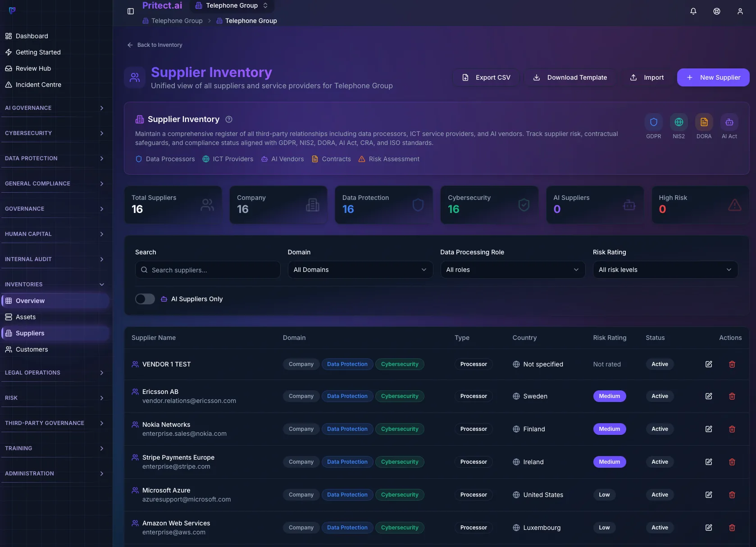The height and width of the screenshot is (547, 756).
Task: Open the Incident Centre
Action: 55,85
